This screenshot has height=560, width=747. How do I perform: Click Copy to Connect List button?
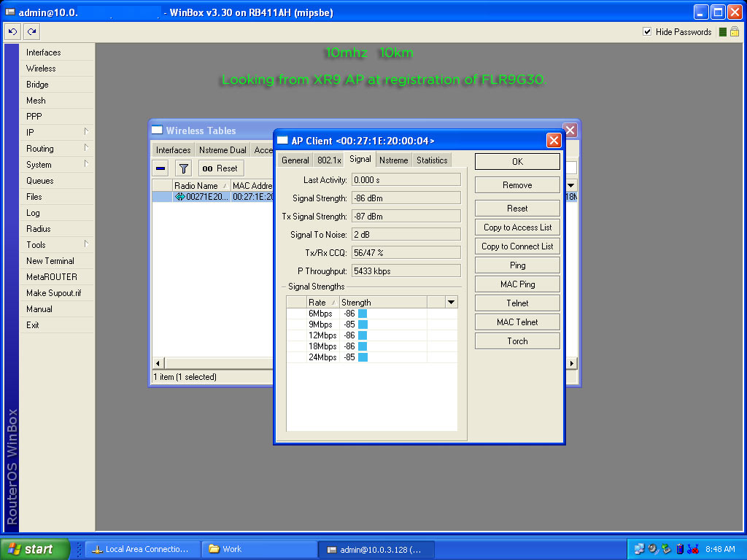click(x=517, y=246)
